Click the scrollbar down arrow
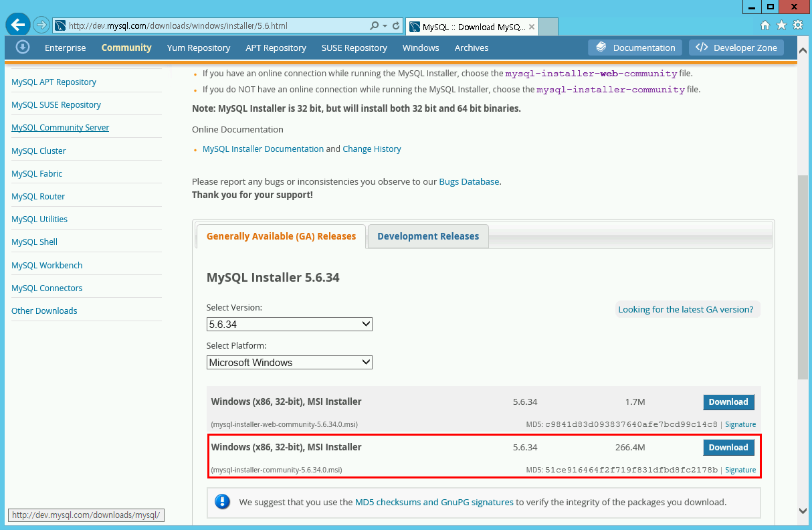 tap(803, 511)
